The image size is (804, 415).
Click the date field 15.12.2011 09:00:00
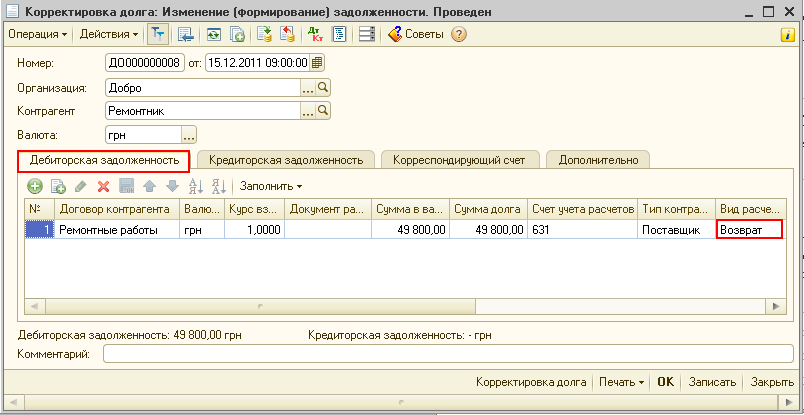pos(258,63)
